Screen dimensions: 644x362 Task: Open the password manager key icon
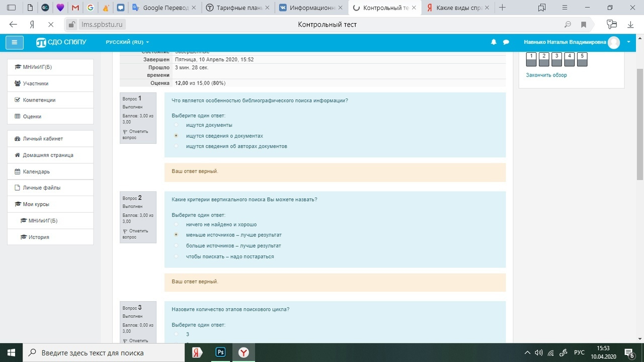click(612, 24)
